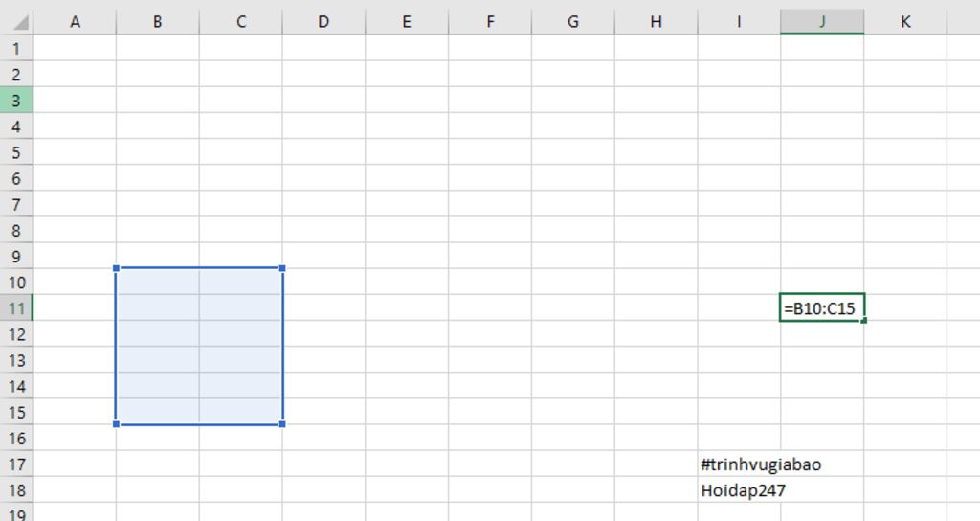980x521 pixels.
Task: Click the row 11 header
Action: tap(15, 308)
